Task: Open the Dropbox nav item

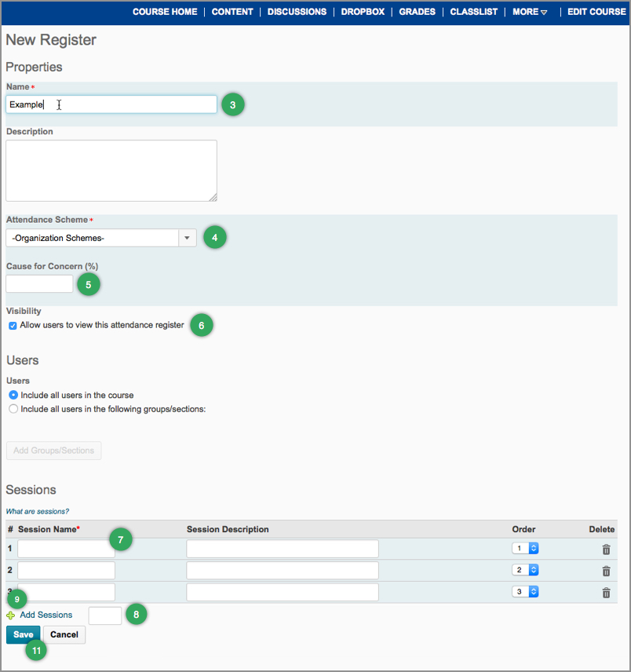Action: click(x=363, y=12)
